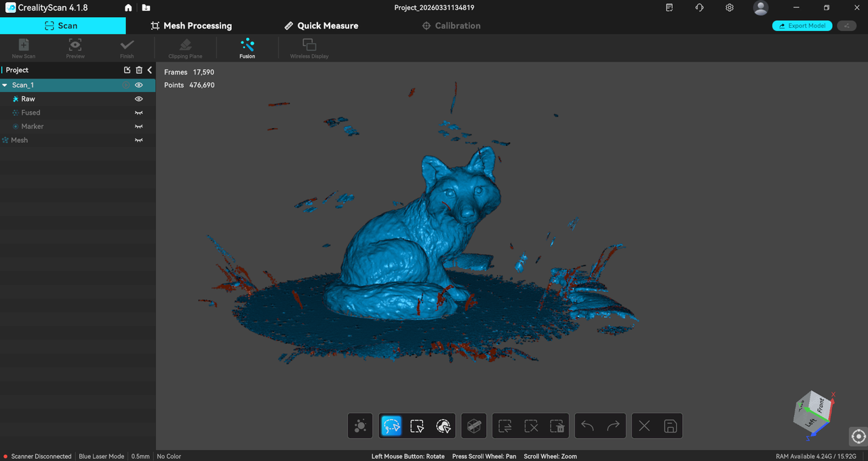Image resolution: width=868 pixels, height=461 pixels.
Task: Click the Export Model button
Action: click(802, 26)
